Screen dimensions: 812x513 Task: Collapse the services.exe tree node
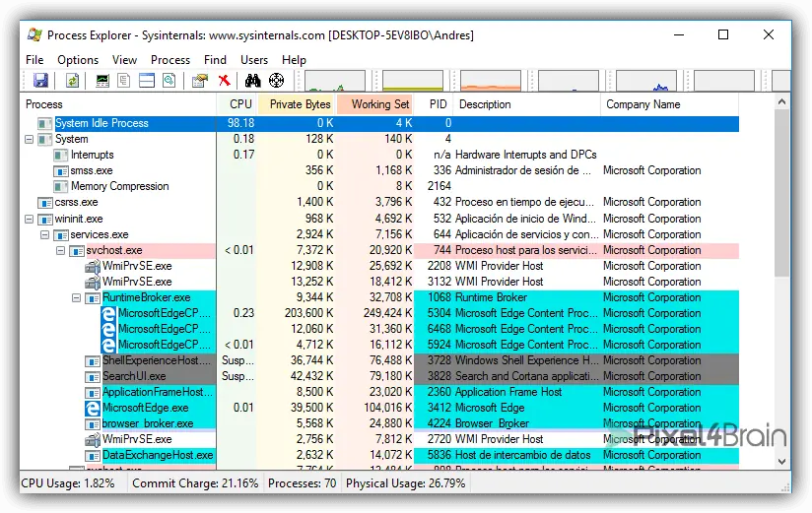click(45, 235)
